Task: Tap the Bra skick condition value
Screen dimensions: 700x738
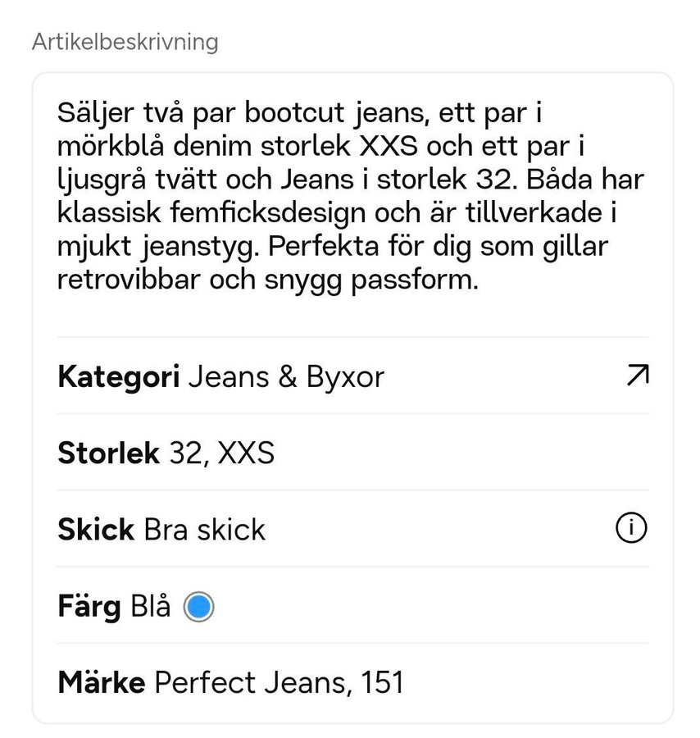Action: pyautogui.click(x=204, y=530)
